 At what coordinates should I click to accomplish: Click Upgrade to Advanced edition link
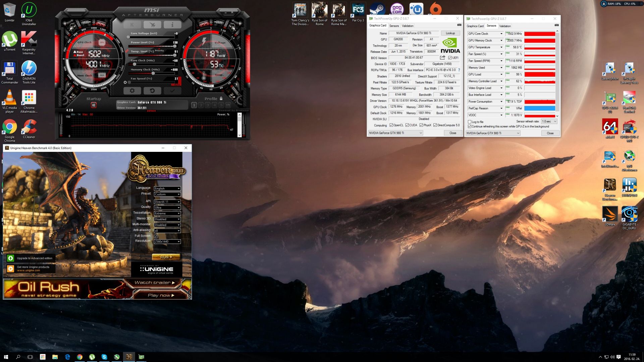(x=31, y=258)
